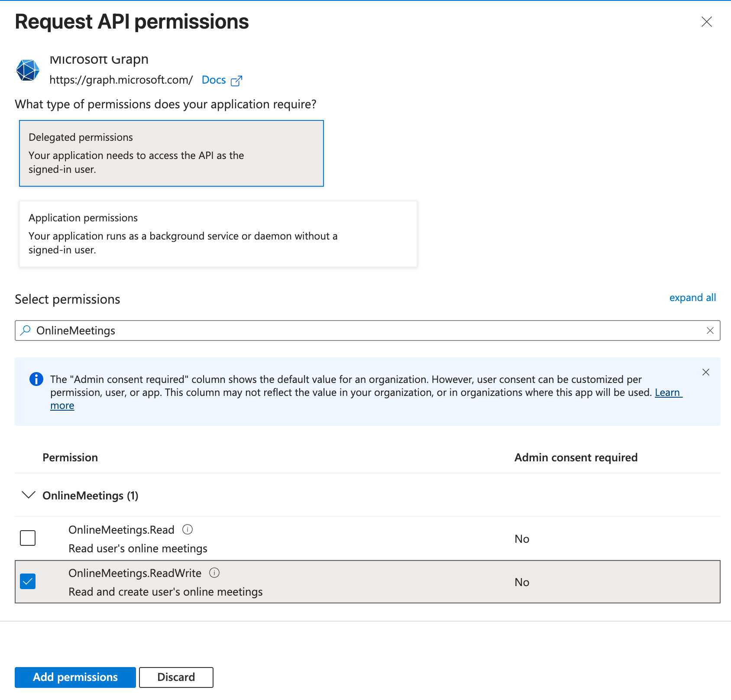Viewport: 731px width, 700px height.
Task: Collapse the OnlineMeetings (1) permission group
Action: (28, 495)
